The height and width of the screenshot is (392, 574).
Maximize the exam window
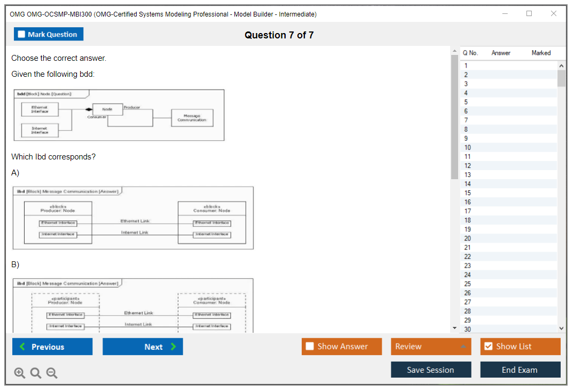[x=529, y=14]
